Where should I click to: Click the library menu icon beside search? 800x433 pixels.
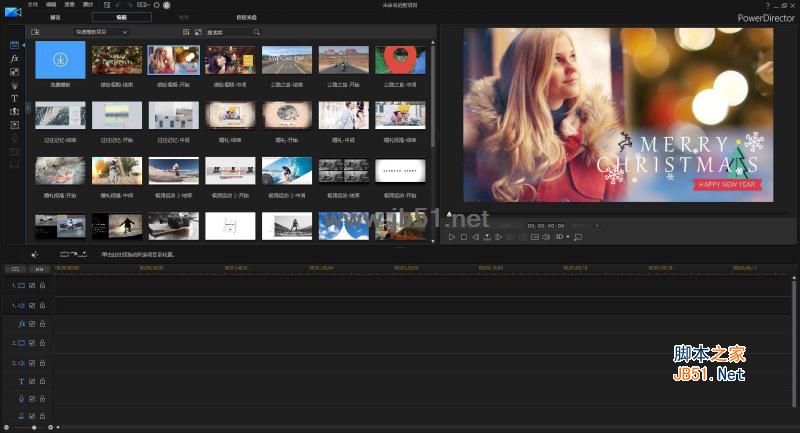click(198, 32)
